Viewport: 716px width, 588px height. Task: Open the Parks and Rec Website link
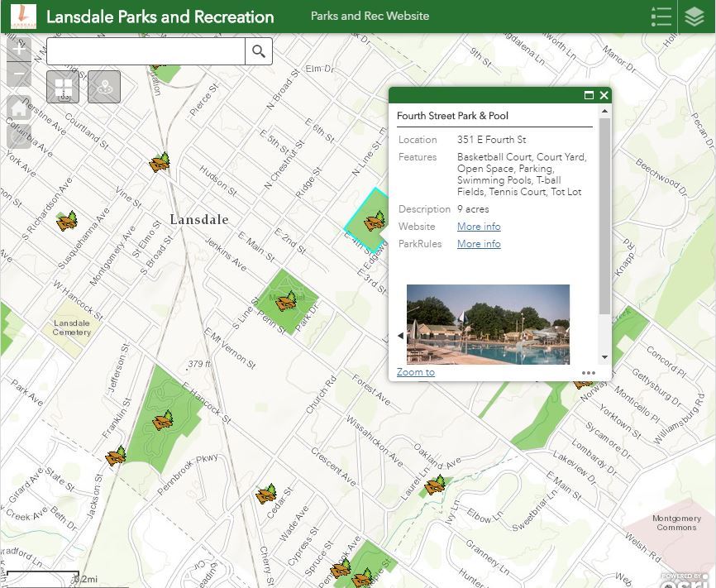click(370, 16)
